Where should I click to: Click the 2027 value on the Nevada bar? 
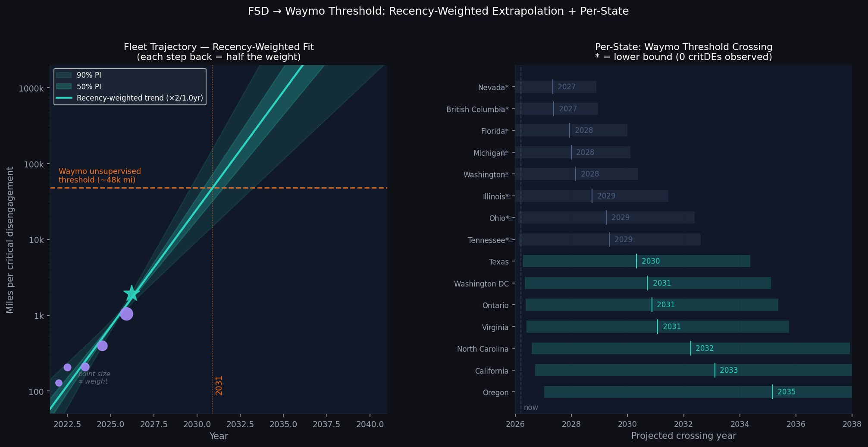pyautogui.click(x=567, y=87)
